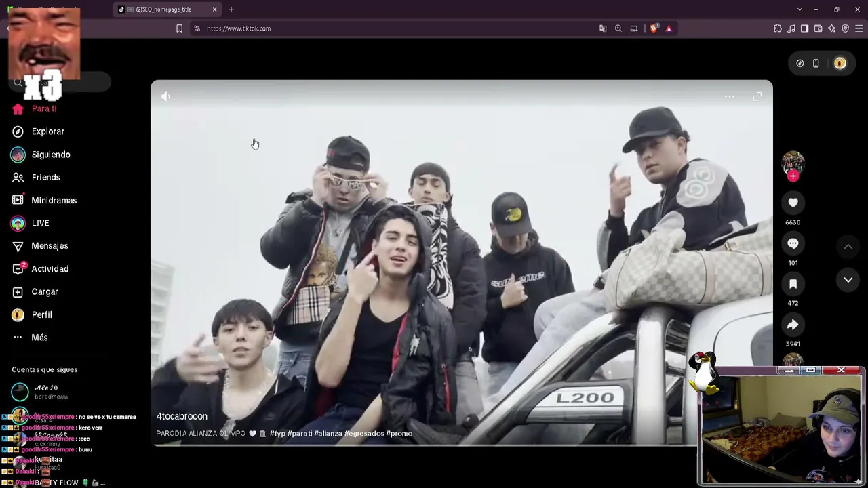Screen dimensions: 868x488
Task: Open the get-app phone icon
Action: pos(816,63)
